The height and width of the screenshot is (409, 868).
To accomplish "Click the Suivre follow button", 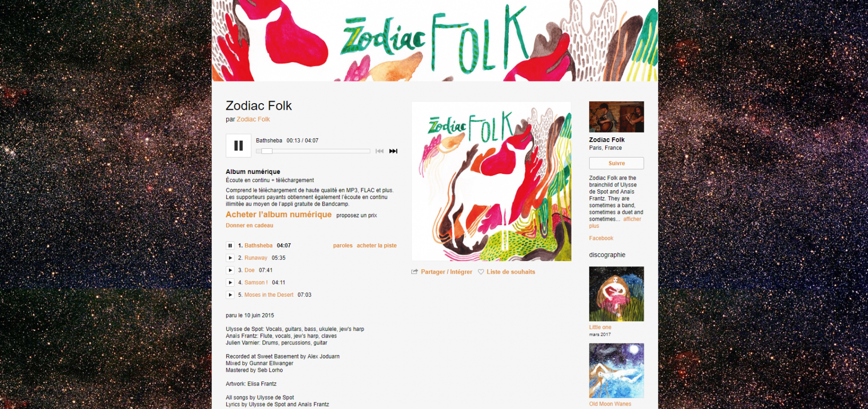I will pos(616,163).
